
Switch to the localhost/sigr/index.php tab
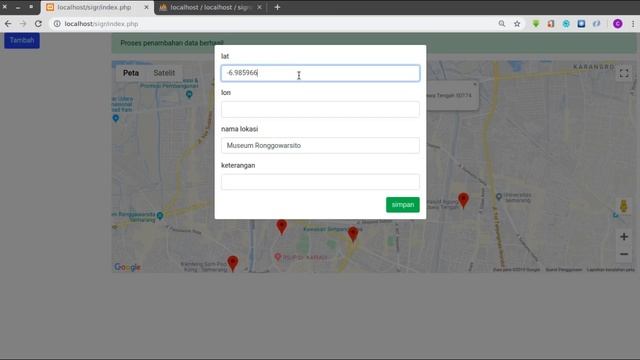tap(94, 7)
